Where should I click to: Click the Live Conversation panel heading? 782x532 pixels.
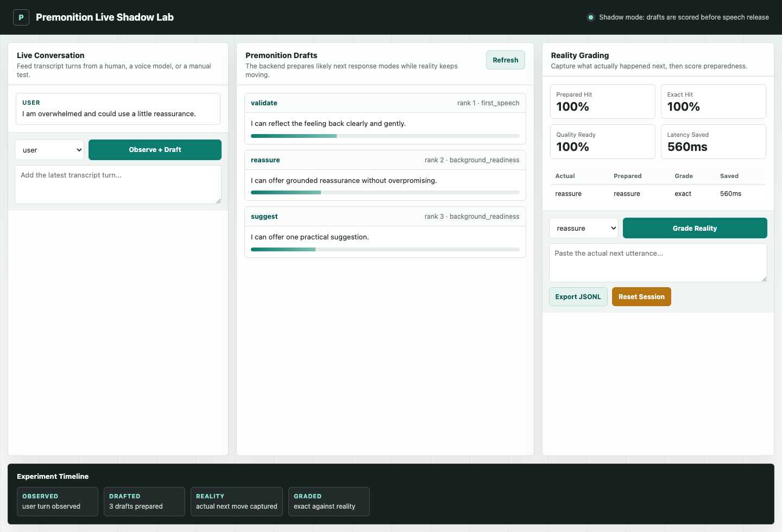pos(51,55)
